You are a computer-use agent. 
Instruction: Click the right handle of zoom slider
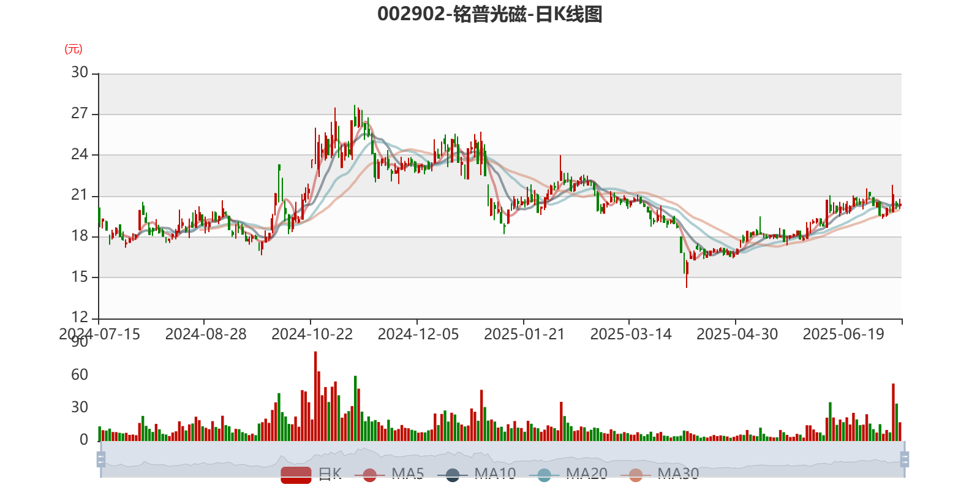904,459
